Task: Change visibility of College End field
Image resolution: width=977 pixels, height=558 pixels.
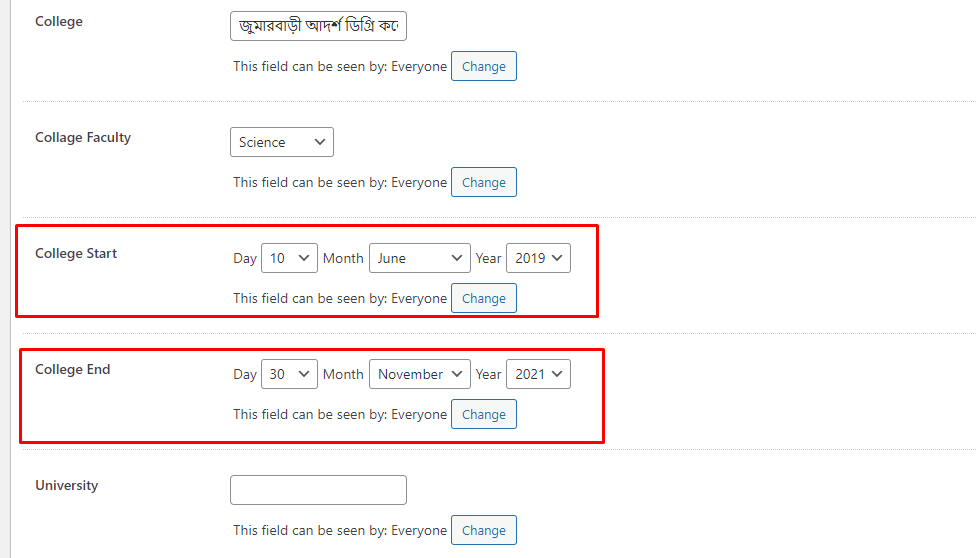Action: (484, 415)
